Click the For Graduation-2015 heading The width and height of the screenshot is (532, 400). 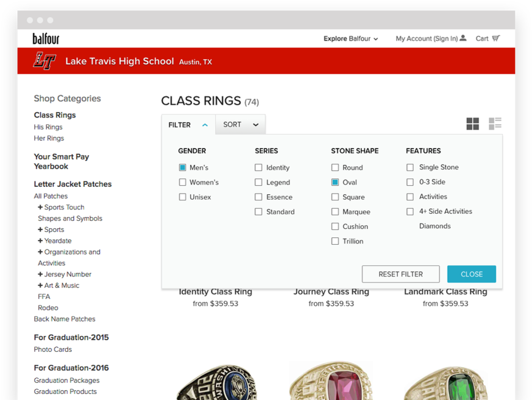pyautogui.click(x=71, y=337)
